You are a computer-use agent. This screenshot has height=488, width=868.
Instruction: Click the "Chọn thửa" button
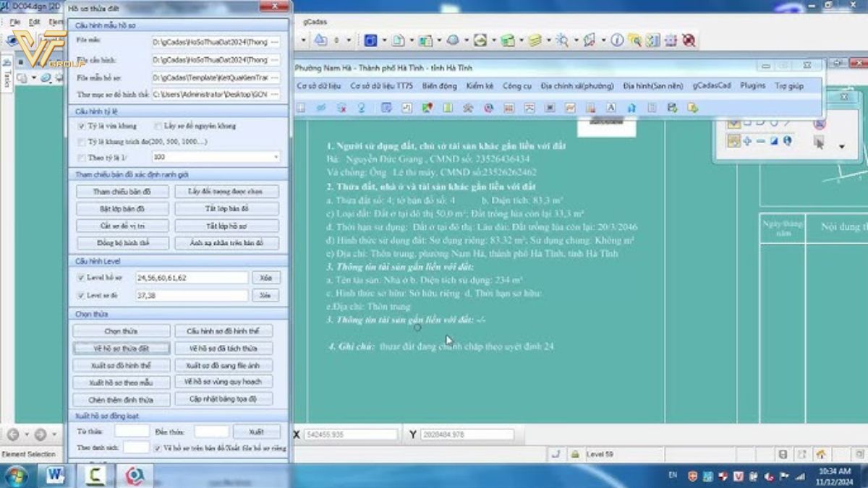122,331
